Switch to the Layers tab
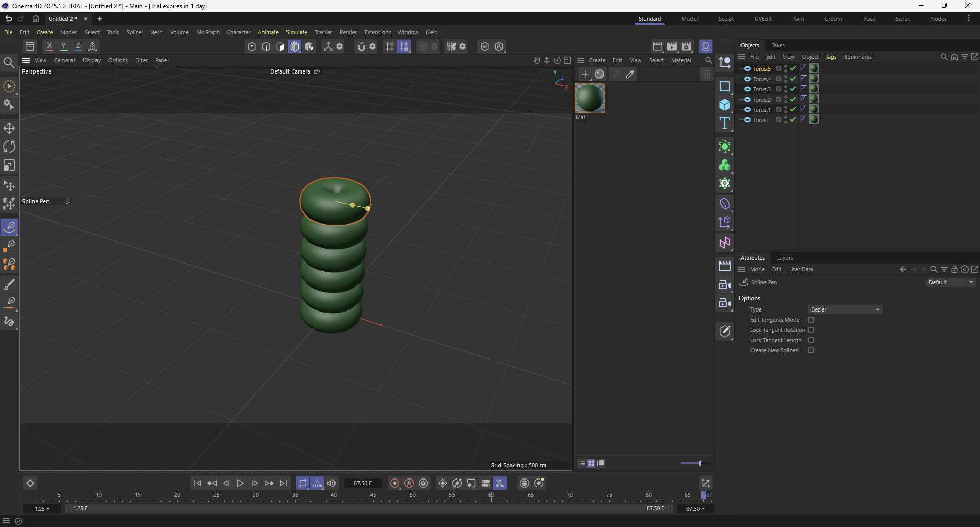The image size is (980, 527). tap(784, 258)
